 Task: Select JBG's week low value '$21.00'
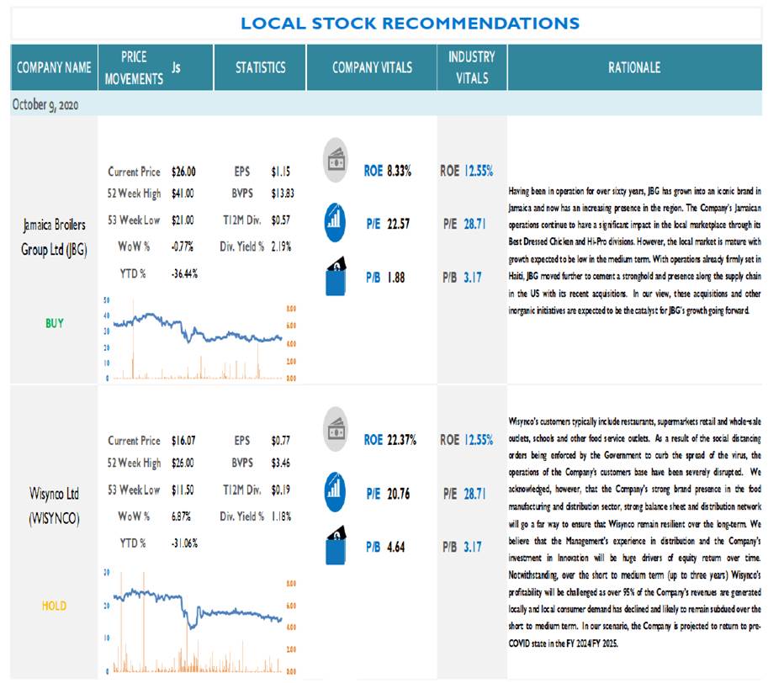(183, 220)
